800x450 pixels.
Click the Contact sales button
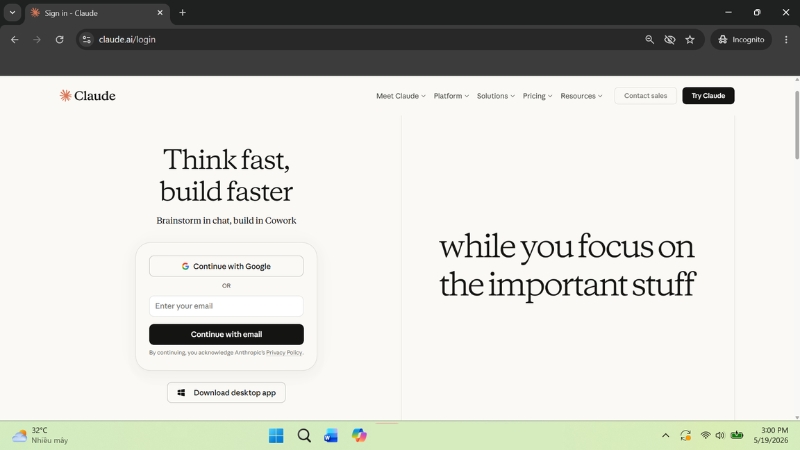click(645, 95)
